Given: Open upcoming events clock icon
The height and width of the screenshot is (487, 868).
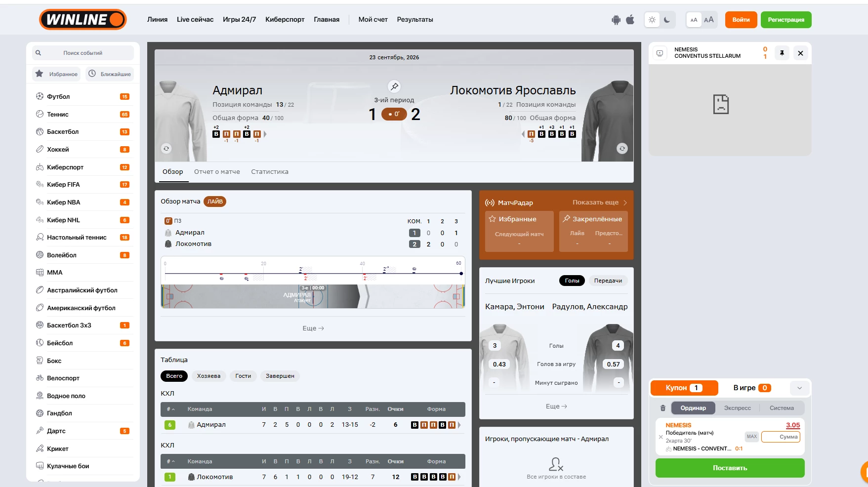Looking at the screenshot, I should [x=92, y=74].
